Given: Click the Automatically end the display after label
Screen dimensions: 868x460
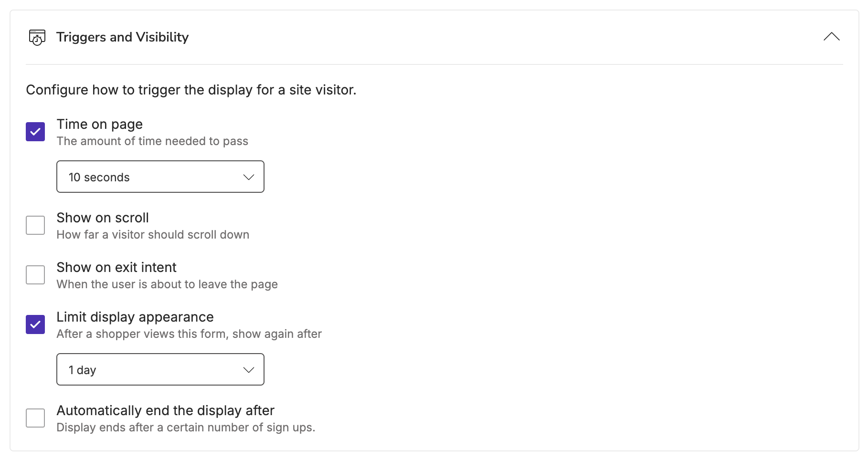Looking at the screenshot, I should 166,410.
